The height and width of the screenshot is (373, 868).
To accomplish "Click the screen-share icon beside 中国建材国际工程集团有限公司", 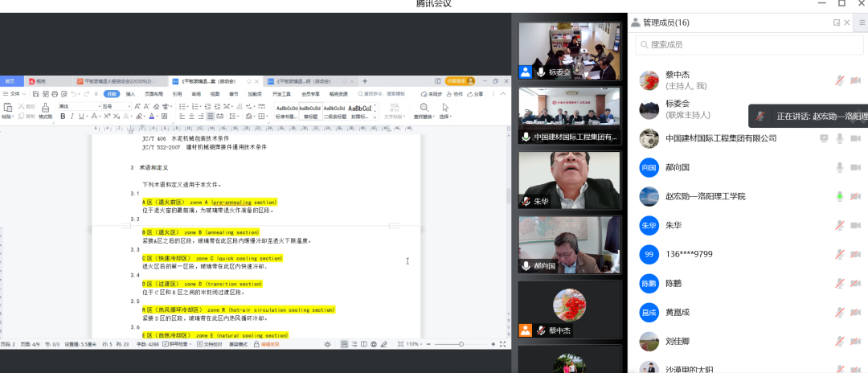I will (823, 138).
